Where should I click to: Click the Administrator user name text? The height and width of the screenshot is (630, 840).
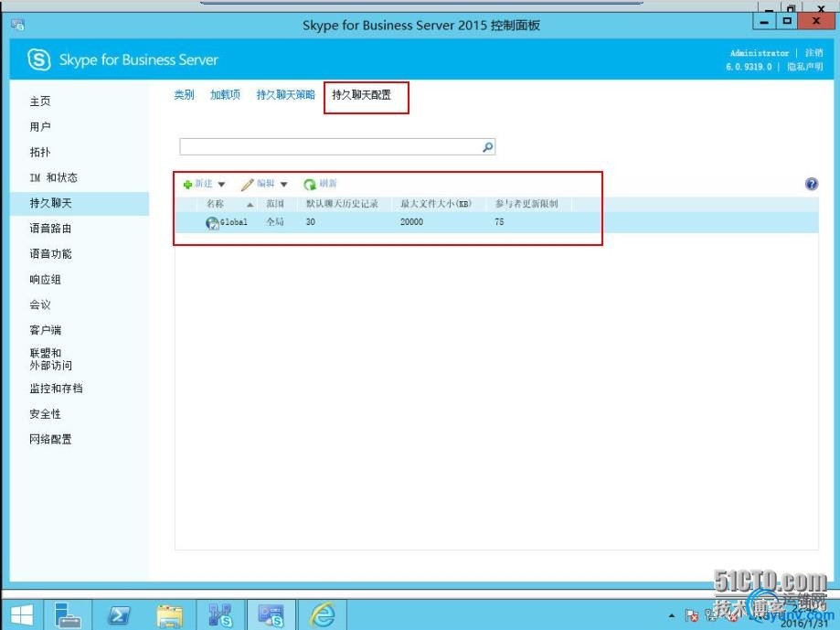[x=760, y=53]
